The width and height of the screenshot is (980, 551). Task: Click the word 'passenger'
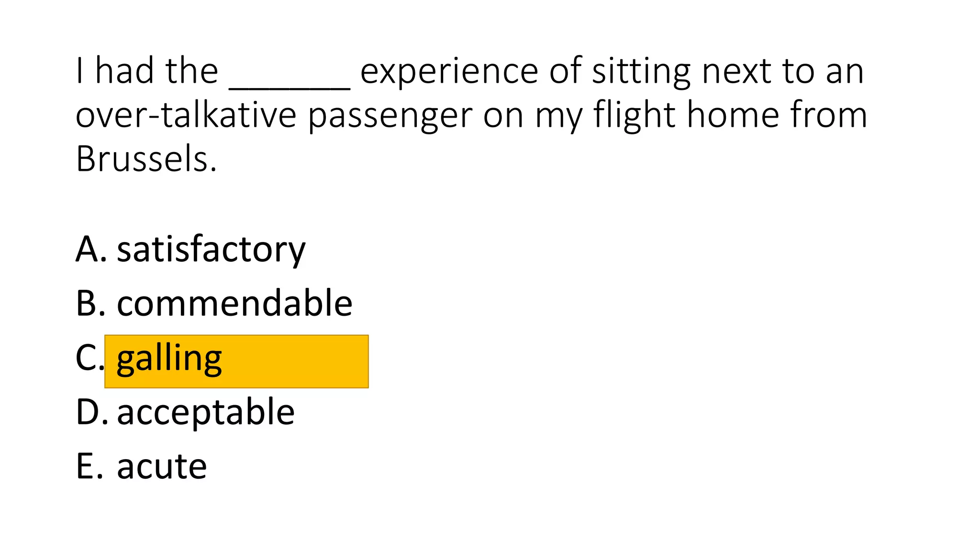pyautogui.click(x=390, y=118)
